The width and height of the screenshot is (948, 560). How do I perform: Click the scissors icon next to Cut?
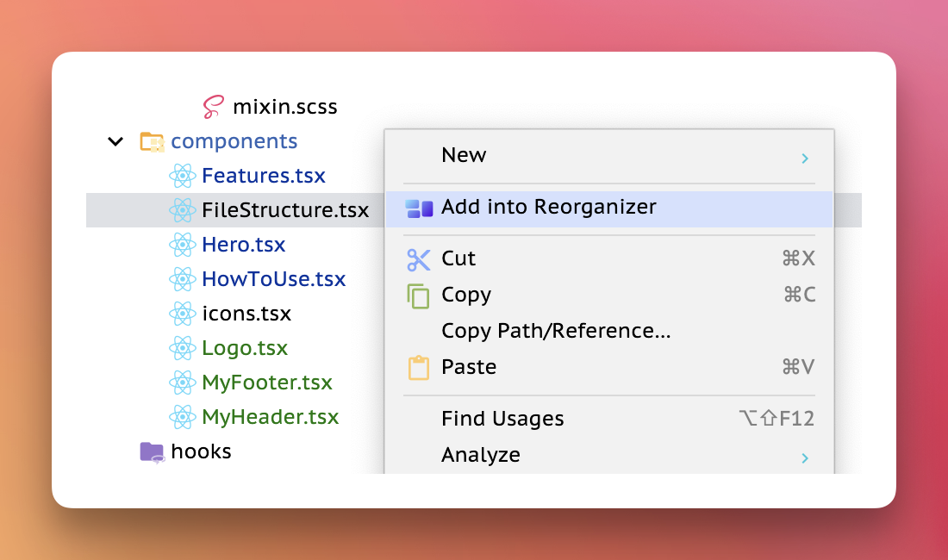point(419,258)
